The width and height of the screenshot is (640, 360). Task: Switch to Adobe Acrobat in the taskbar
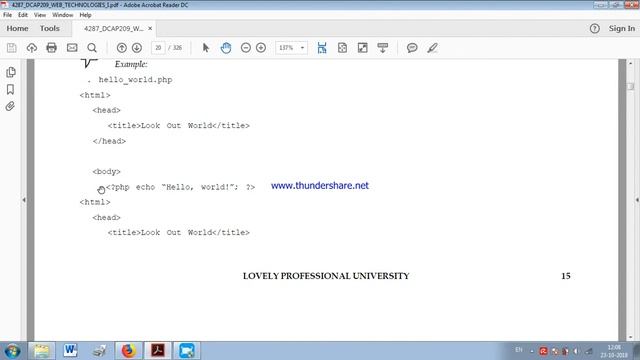pos(158,351)
